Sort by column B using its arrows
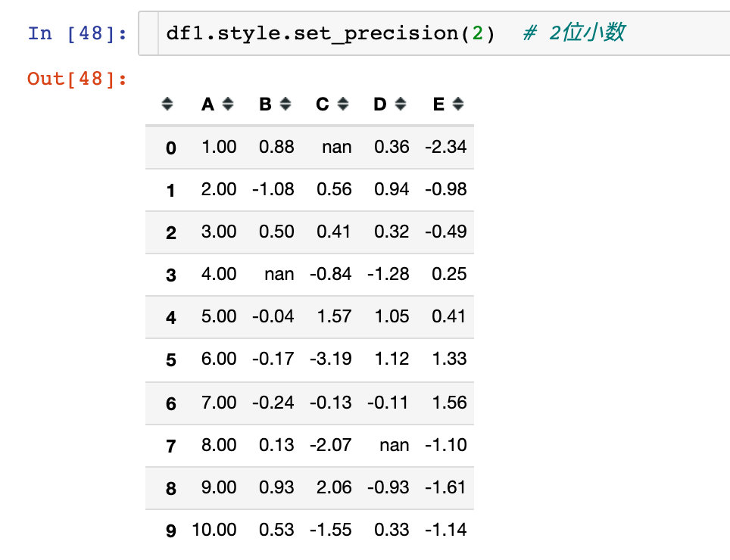The height and width of the screenshot is (560, 730). (x=285, y=104)
